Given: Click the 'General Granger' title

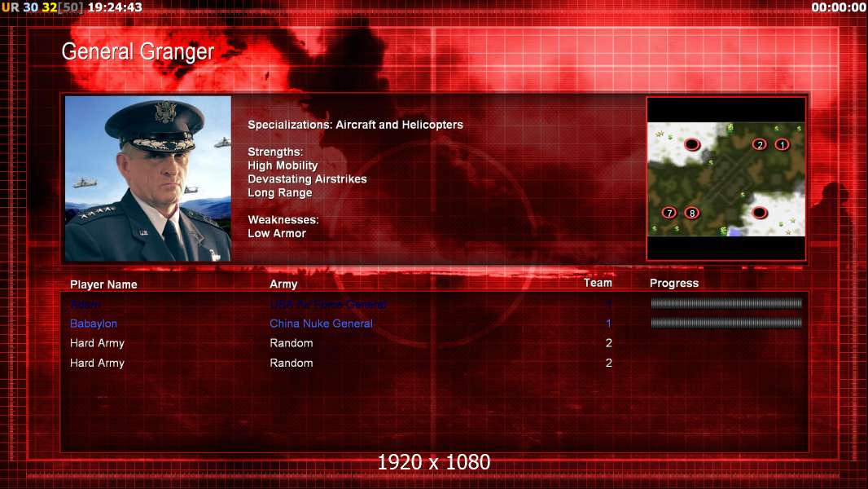Looking at the screenshot, I should click(x=138, y=52).
